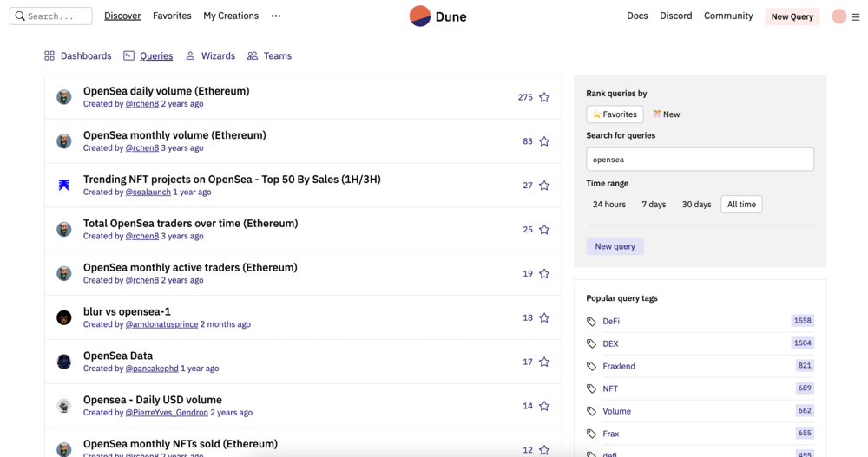The height and width of the screenshot is (457, 868).
Task: Click the sealaunch creator avatar icon
Action: pos(64,185)
